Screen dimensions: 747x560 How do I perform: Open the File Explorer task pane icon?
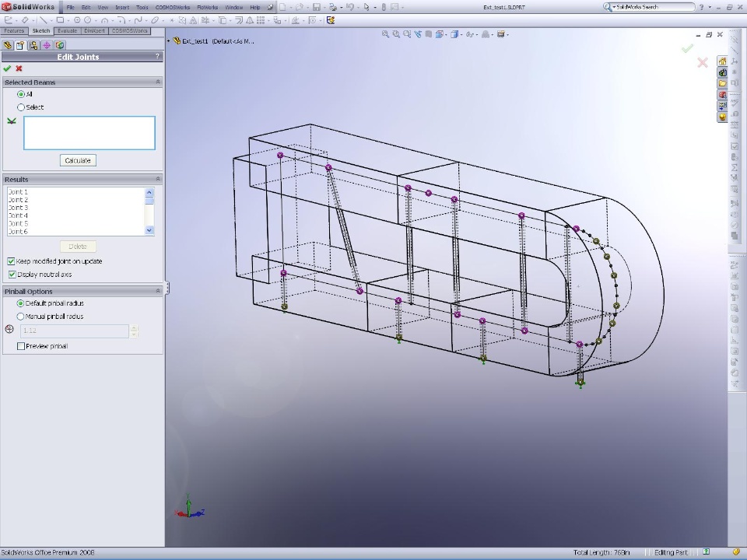(722, 84)
